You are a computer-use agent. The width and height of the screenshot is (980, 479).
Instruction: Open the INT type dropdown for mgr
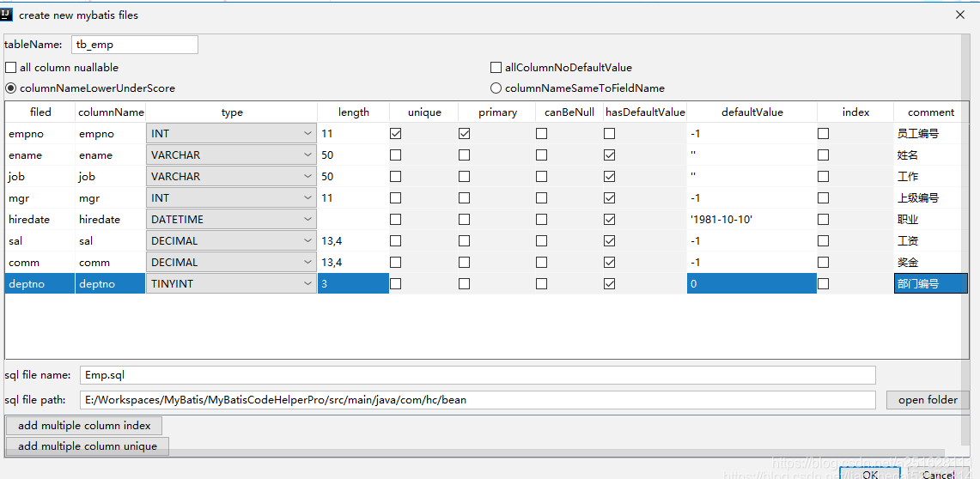click(x=231, y=198)
